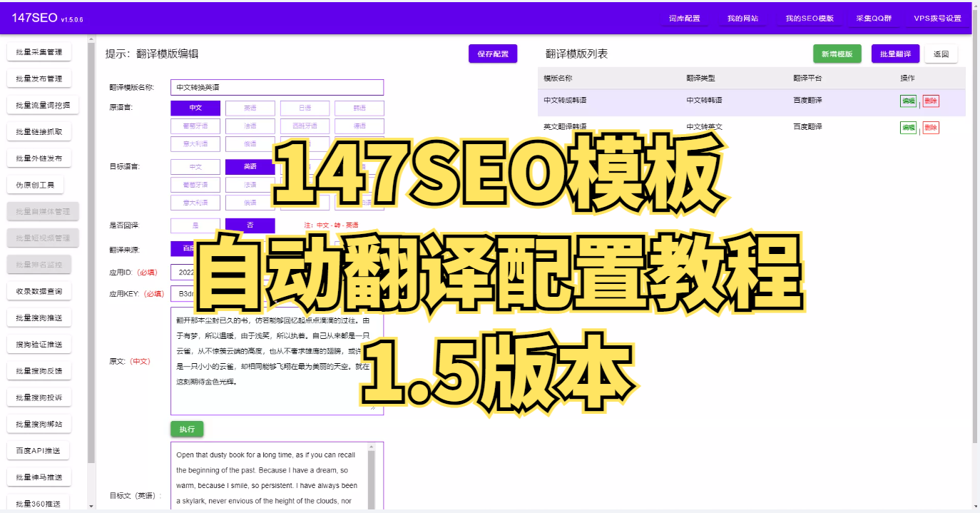Select 俄语 as source language

pos(250,143)
